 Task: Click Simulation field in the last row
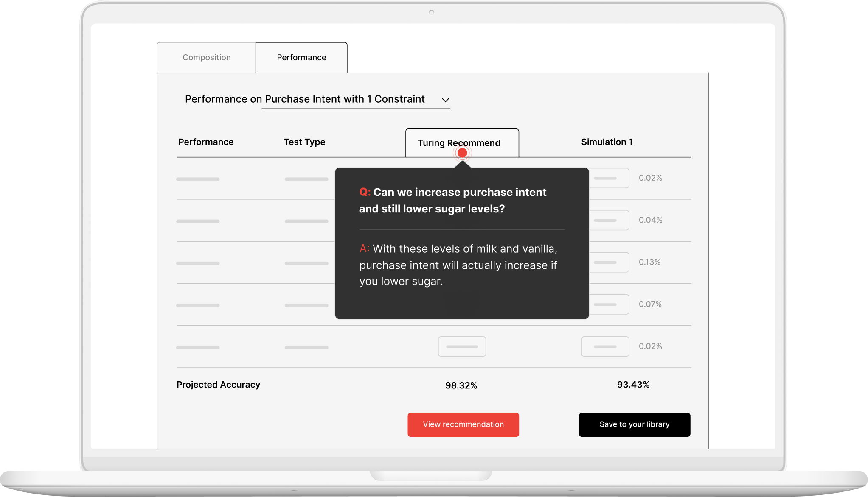pyautogui.click(x=605, y=346)
